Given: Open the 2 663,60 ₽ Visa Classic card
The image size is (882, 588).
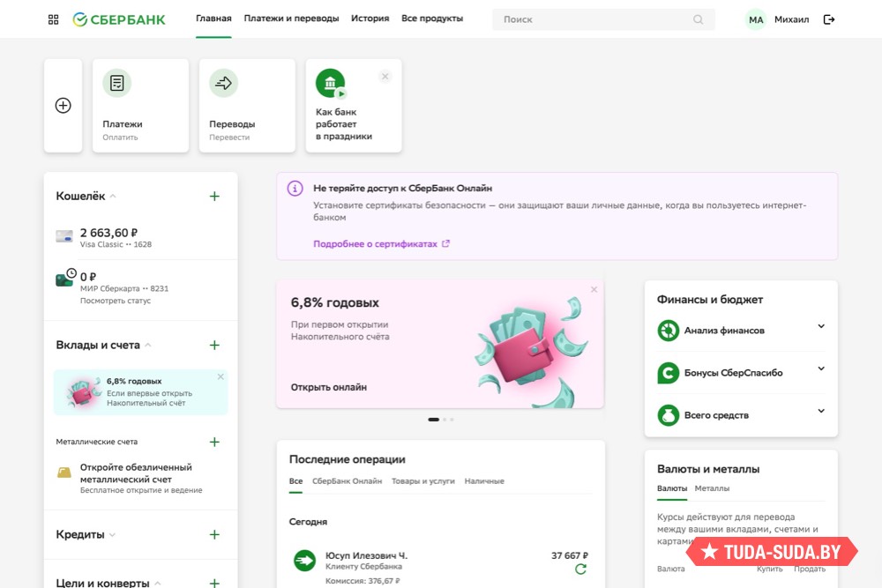Looking at the screenshot, I should coord(140,237).
